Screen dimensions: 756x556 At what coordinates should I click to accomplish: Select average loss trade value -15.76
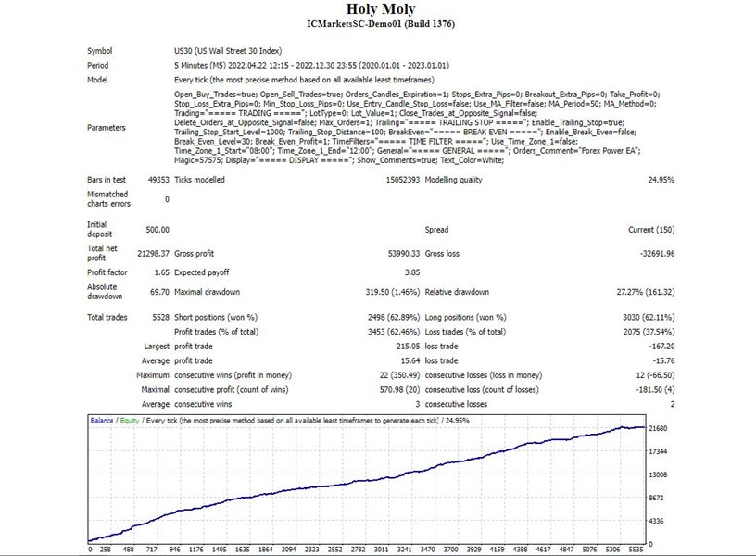(664, 360)
